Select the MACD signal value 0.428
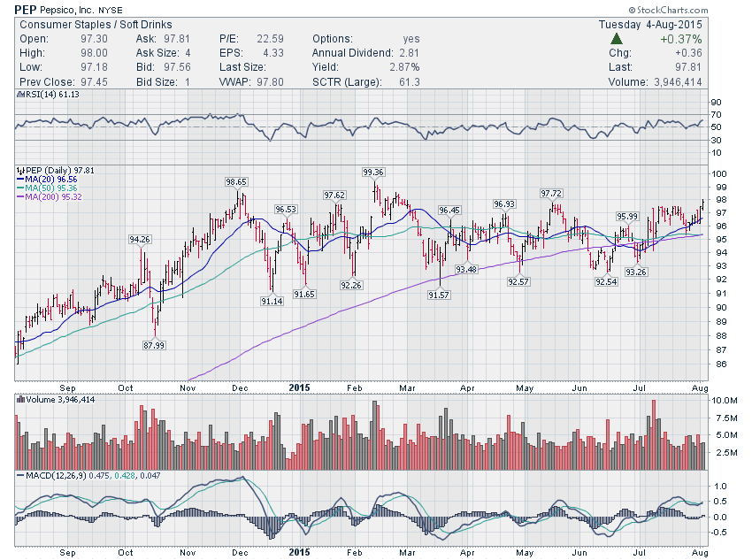The height and width of the screenshot is (560, 752). [x=125, y=476]
